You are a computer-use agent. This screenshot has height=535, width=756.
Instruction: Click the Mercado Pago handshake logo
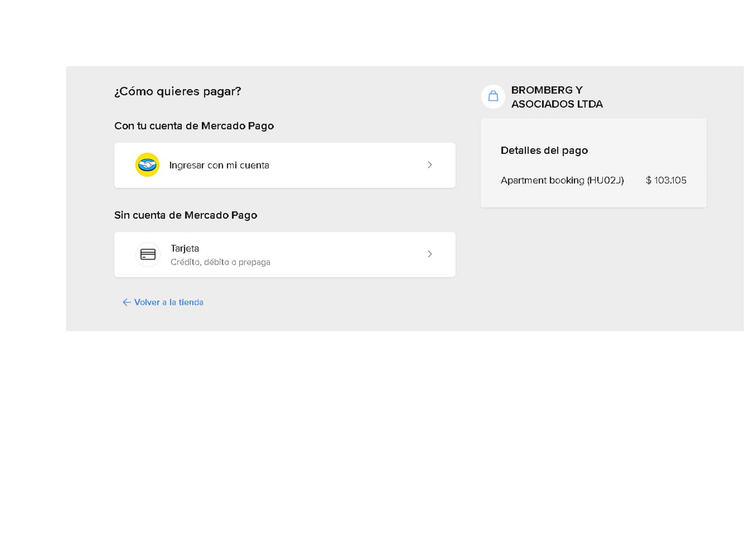(147, 165)
